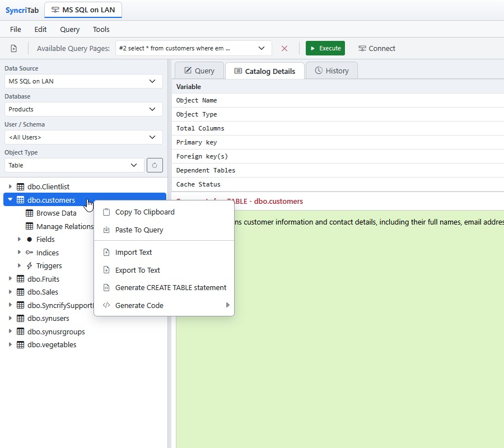Click the Import Text file icon

[x=106, y=253]
